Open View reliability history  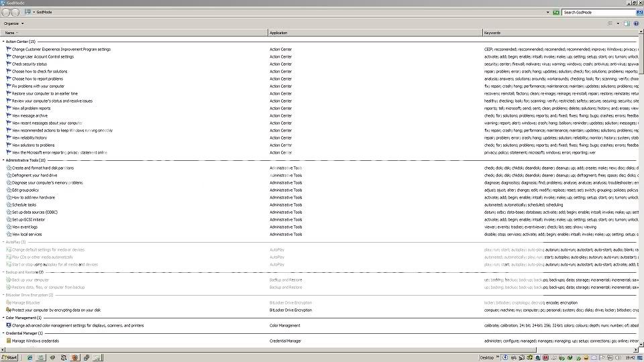(30, 137)
